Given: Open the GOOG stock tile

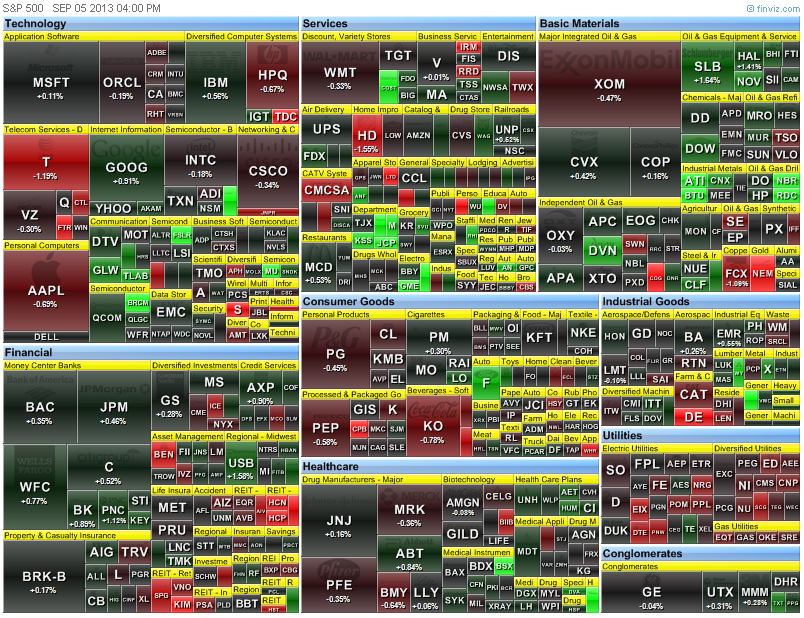Looking at the screenshot, I should pos(127,168).
